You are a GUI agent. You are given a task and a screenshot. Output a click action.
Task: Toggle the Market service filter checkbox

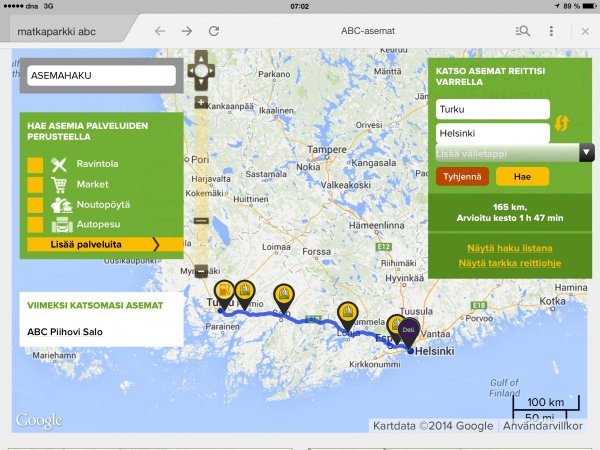(35, 185)
